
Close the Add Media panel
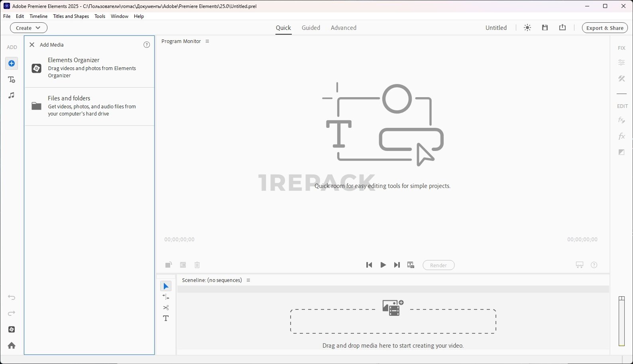click(x=32, y=45)
